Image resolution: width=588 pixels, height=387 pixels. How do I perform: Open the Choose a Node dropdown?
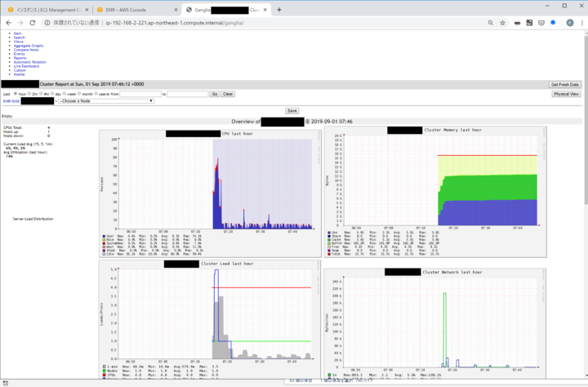[x=106, y=101]
